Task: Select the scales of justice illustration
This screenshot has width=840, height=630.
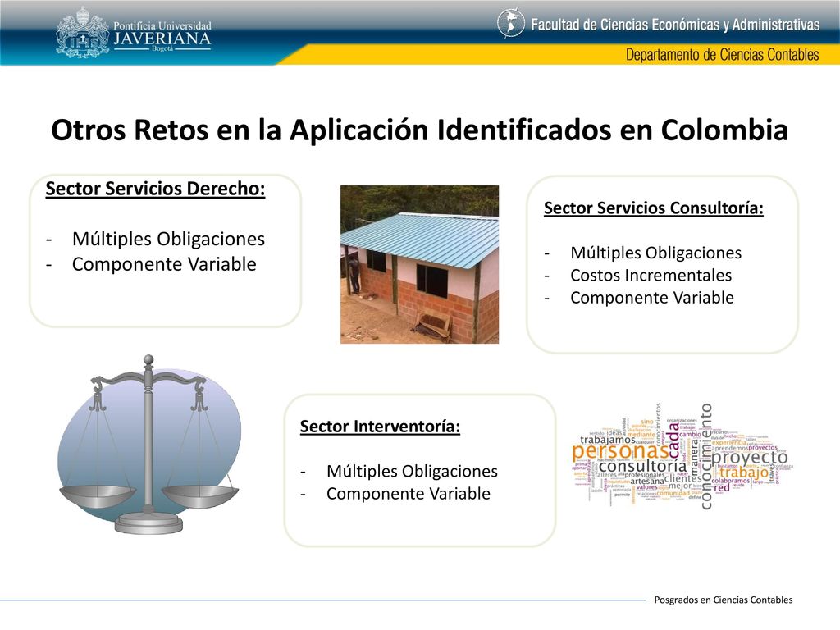Action: coord(149,444)
